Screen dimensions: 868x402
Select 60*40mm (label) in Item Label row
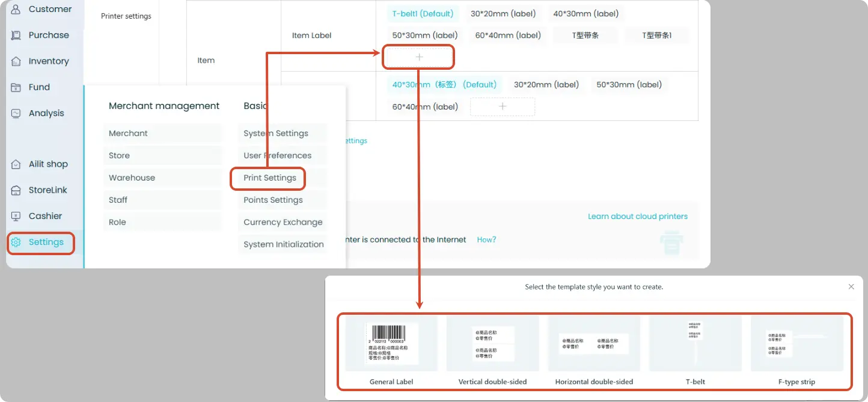pos(508,35)
